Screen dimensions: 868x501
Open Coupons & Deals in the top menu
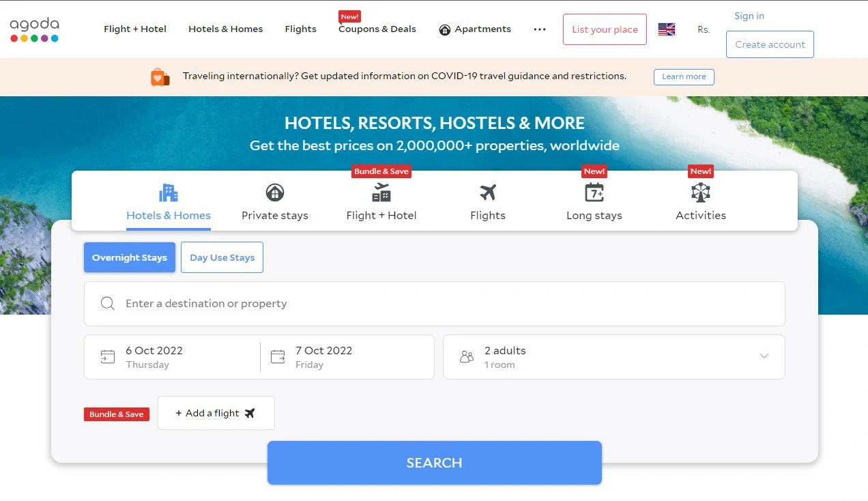(377, 29)
